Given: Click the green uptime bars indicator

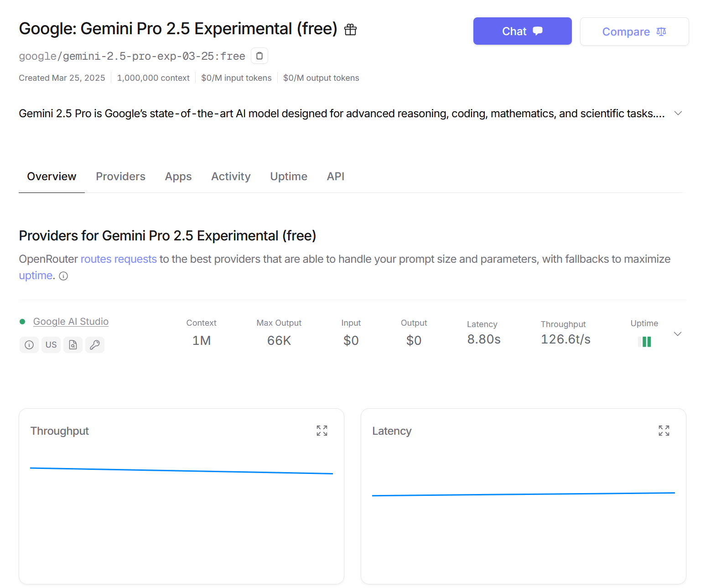Looking at the screenshot, I should pos(644,342).
